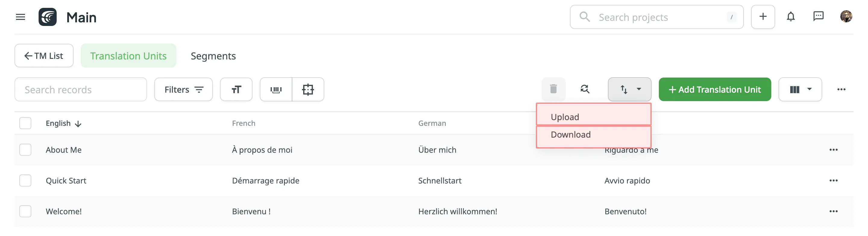Check the About Me row checkbox
Image resolution: width=868 pixels, height=236 pixels.
[25, 150]
